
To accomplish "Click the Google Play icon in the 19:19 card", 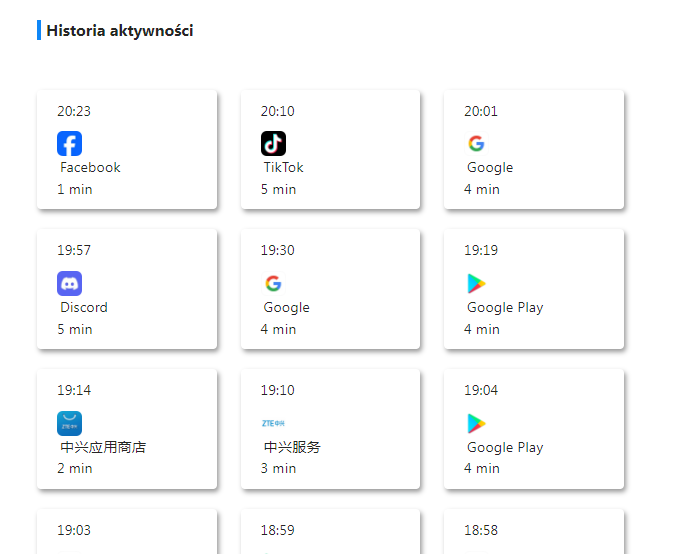I will point(477,283).
